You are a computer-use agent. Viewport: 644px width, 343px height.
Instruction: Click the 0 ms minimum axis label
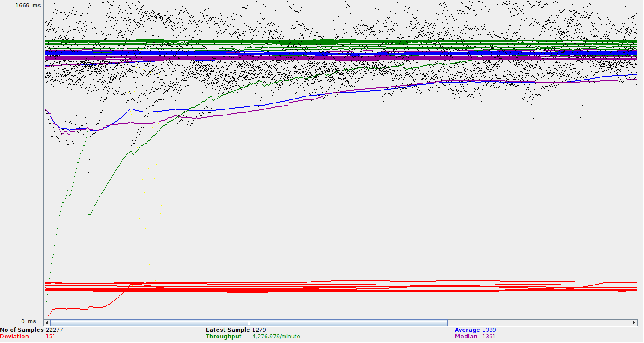[29, 321]
